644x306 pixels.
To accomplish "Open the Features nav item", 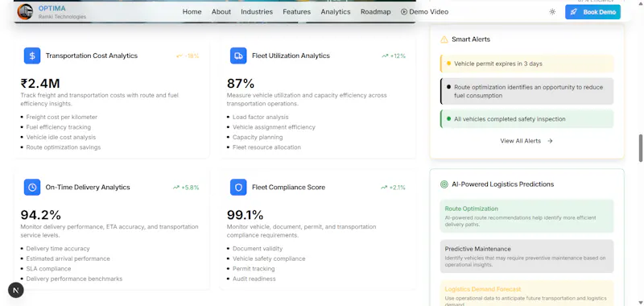I will 296,12.
